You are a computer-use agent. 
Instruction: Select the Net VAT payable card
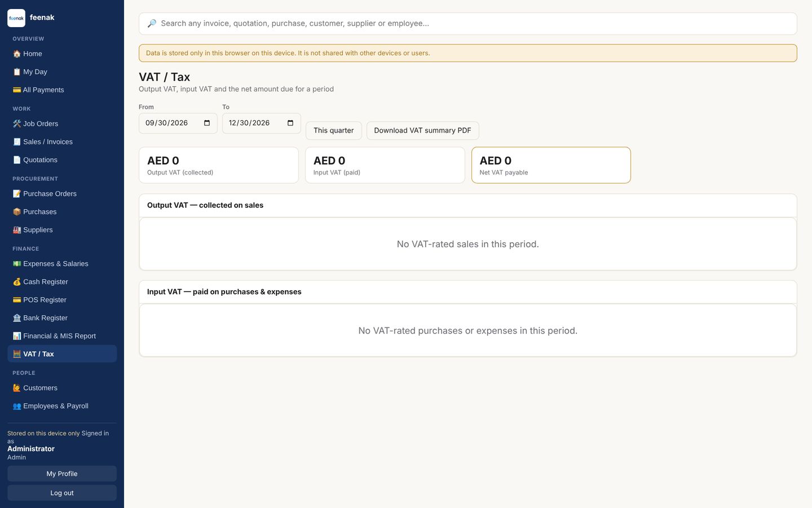pyautogui.click(x=551, y=165)
